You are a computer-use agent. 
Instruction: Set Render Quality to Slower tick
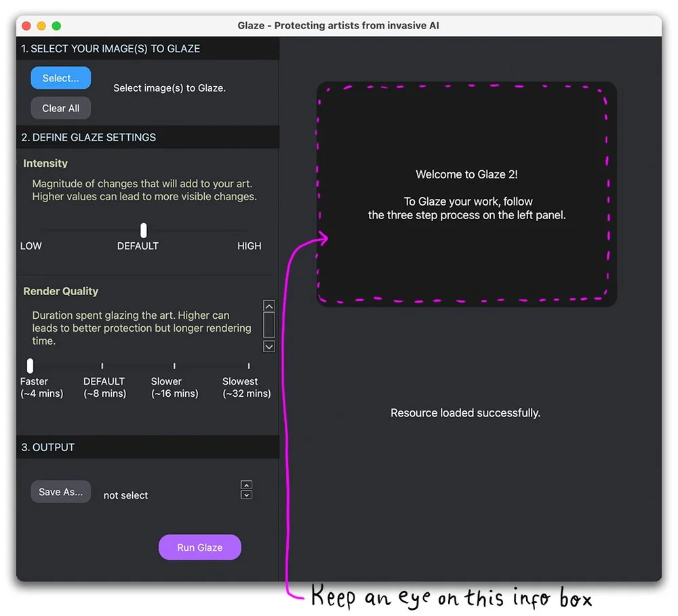point(174,366)
